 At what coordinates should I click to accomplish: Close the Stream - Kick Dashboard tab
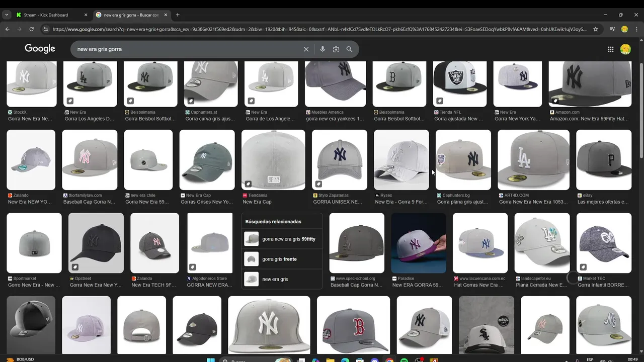click(86, 15)
